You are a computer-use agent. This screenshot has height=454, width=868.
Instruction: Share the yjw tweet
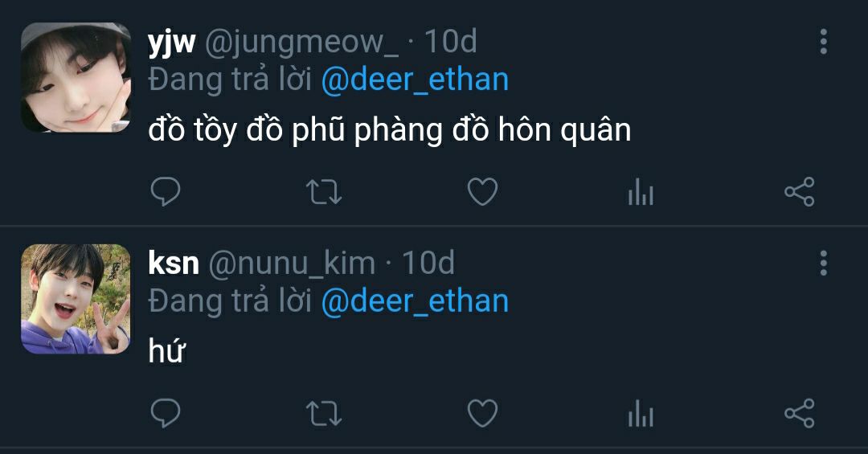pos(800,192)
